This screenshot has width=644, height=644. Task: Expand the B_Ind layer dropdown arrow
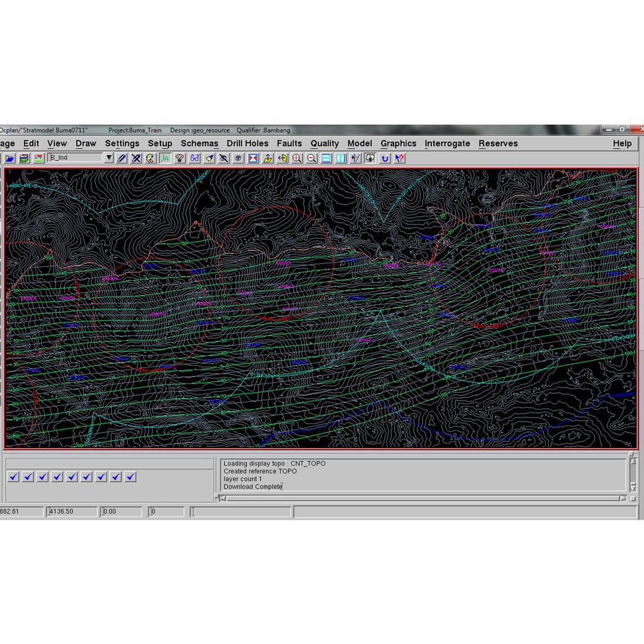109,158
